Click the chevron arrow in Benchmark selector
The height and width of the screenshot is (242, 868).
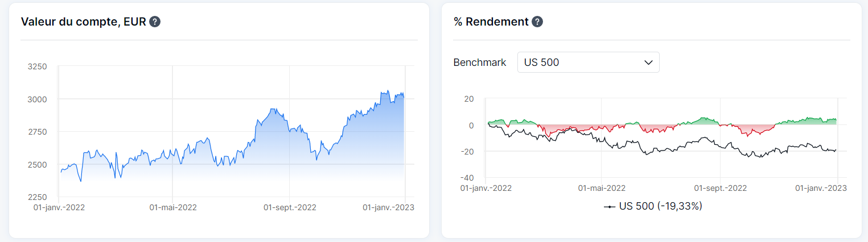coord(648,62)
